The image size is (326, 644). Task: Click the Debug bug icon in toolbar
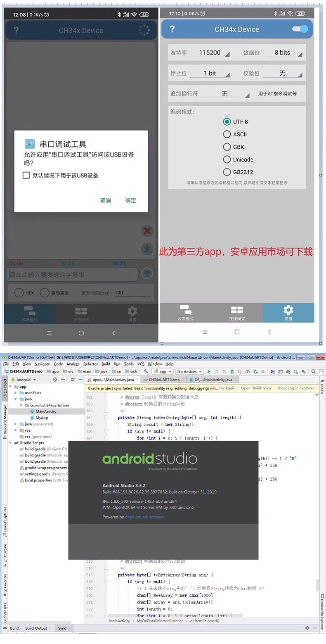[x=232, y=371]
